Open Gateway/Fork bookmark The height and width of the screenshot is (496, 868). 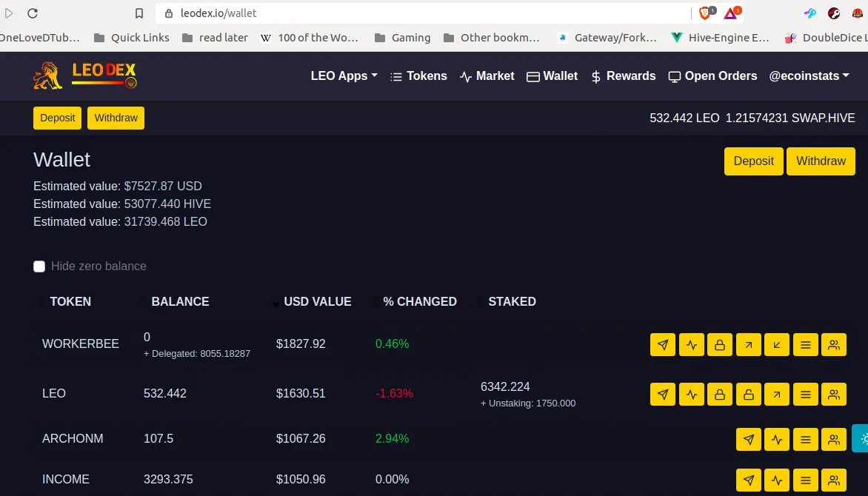click(607, 38)
